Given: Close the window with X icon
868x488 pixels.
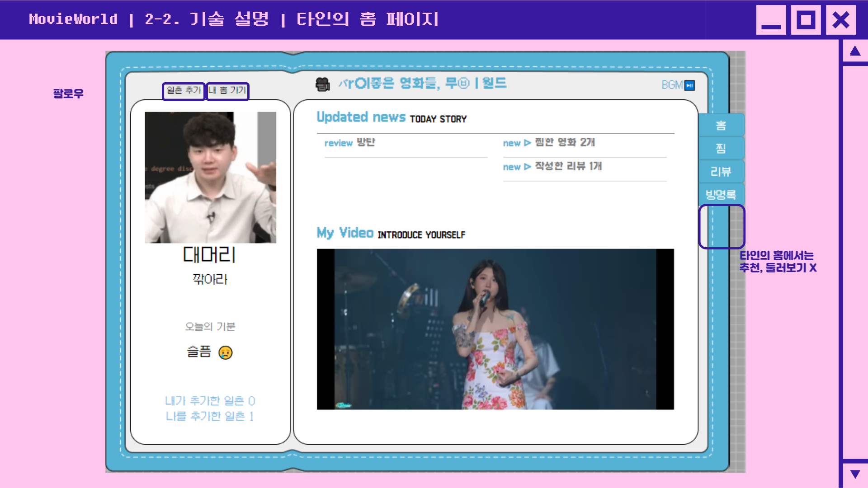Looking at the screenshot, I should pos(840,20).
